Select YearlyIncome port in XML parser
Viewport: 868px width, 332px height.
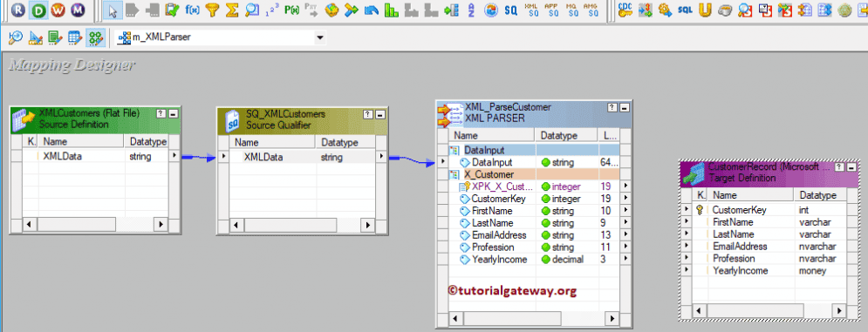[x=499, y=260]
